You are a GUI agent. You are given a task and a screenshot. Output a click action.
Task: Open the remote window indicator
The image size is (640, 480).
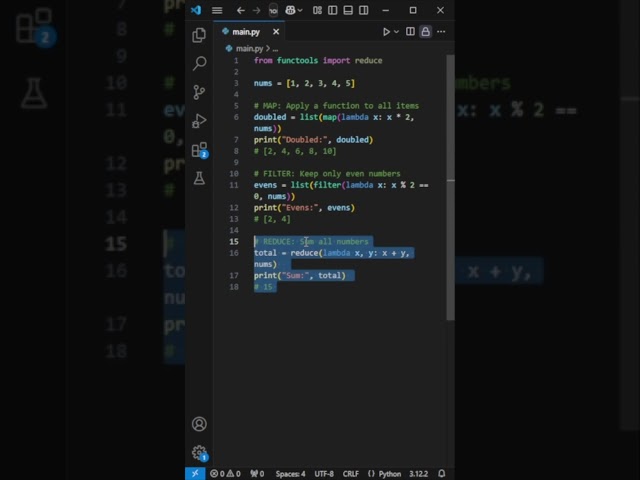(x=195, y=473)
